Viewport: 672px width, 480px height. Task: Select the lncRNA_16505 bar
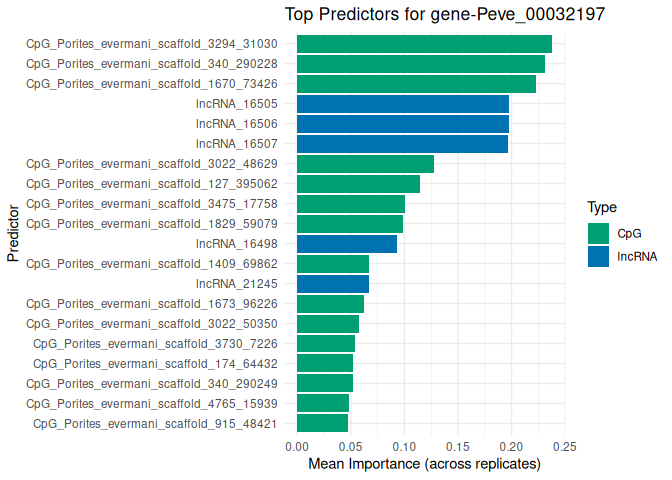[403, 104]
